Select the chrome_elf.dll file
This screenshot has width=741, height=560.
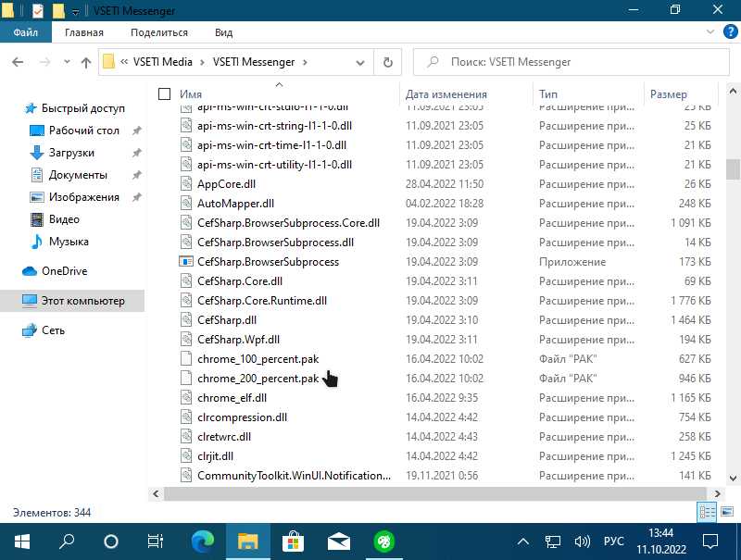[x=232, y=398]
